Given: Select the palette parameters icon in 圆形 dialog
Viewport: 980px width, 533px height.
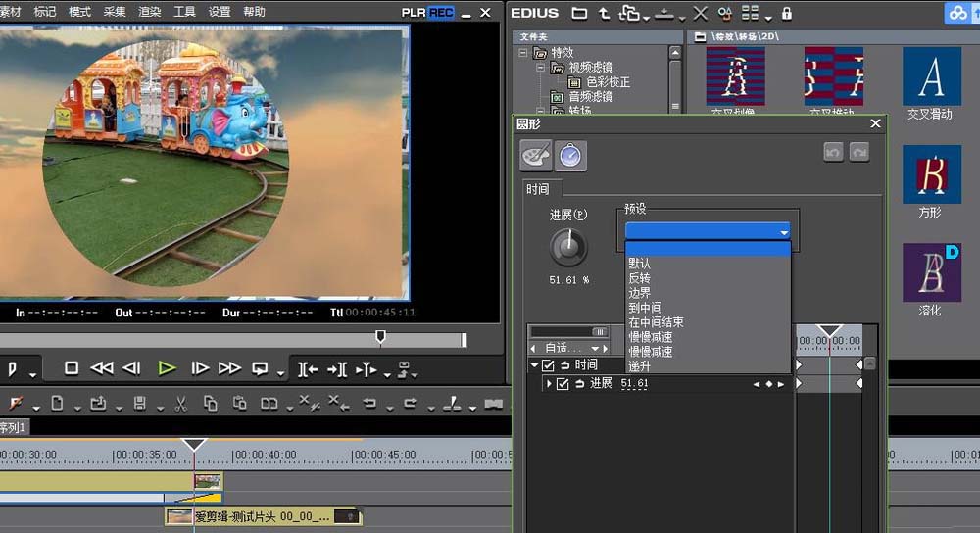Looking at the screenshot, I should (536, 156).
